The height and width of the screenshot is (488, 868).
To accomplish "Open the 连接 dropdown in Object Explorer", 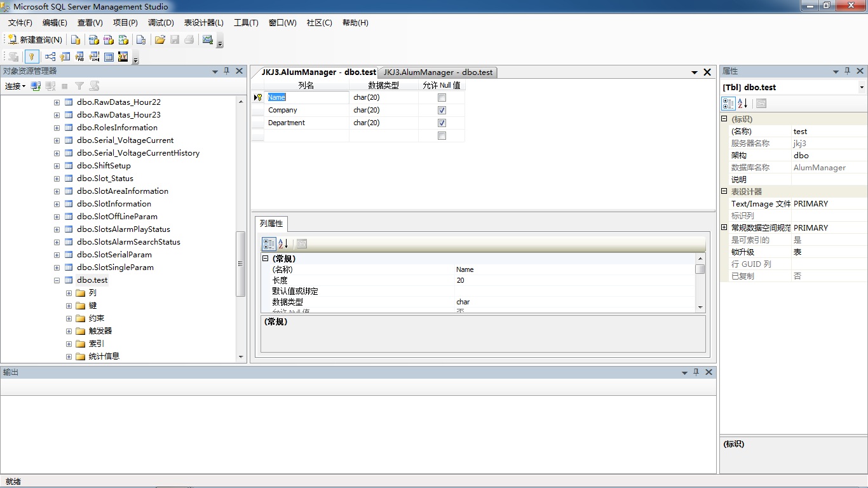I will pyautogui.click(x=15, y=86).
